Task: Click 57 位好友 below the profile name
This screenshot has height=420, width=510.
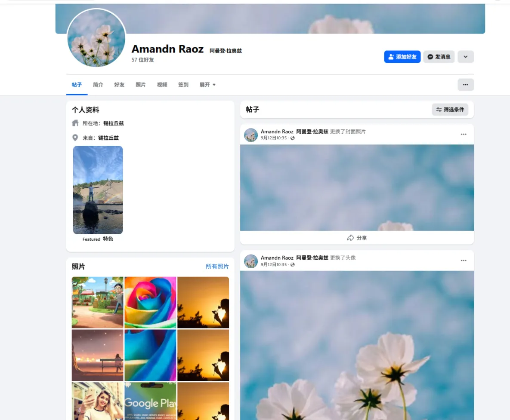Action: [142, 60]
